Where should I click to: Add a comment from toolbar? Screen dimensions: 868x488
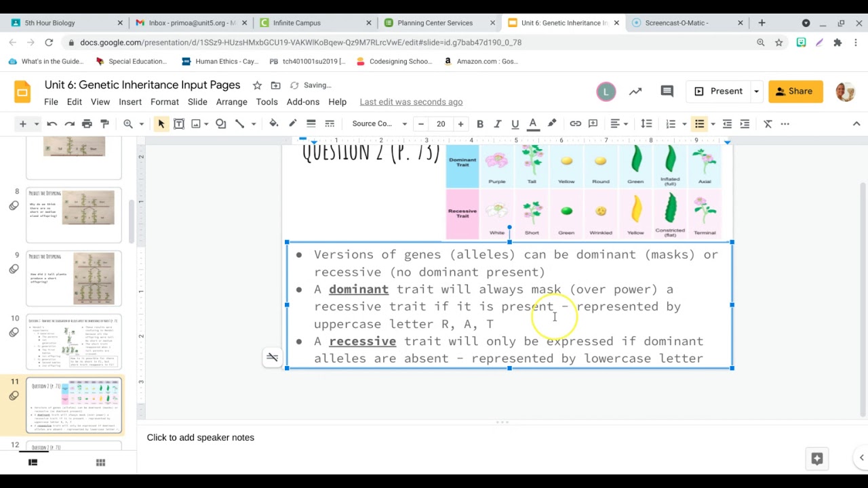[593, 124]
